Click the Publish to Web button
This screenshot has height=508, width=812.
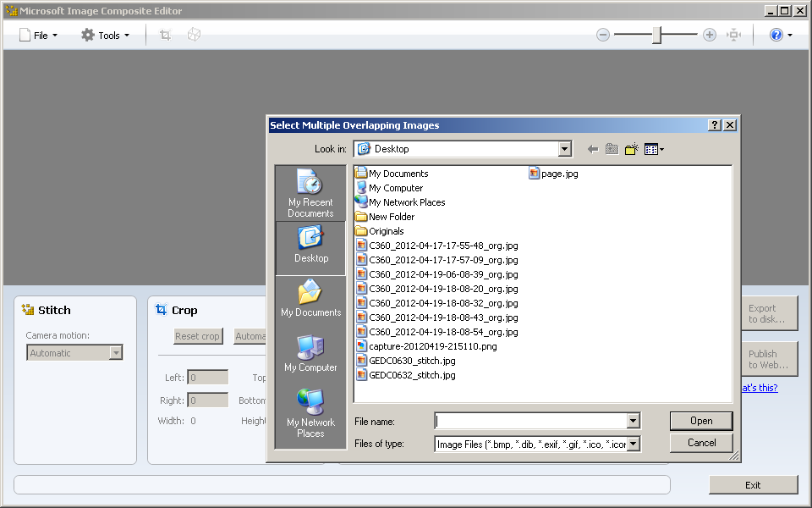pyautogui.click(x=770, y=359)
